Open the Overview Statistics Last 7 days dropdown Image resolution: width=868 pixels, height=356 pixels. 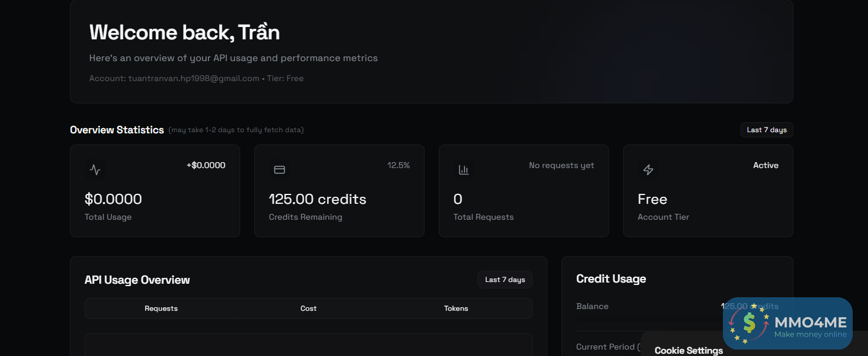tap(766, 130)
